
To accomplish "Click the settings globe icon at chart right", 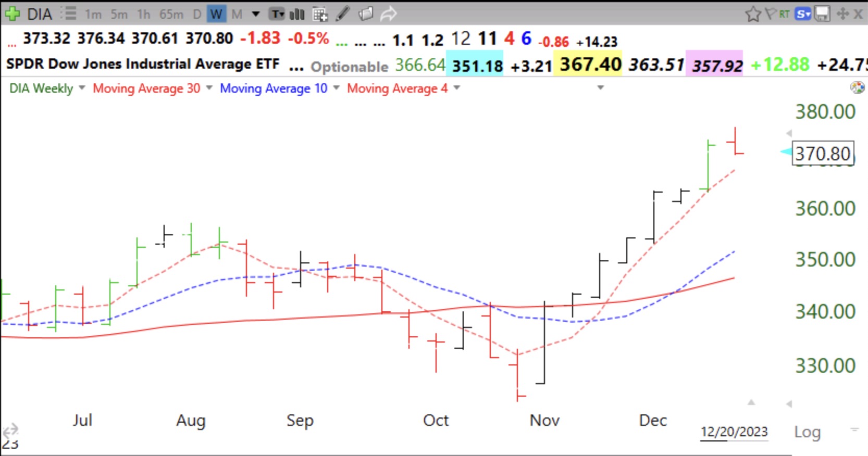I will 857,87.
